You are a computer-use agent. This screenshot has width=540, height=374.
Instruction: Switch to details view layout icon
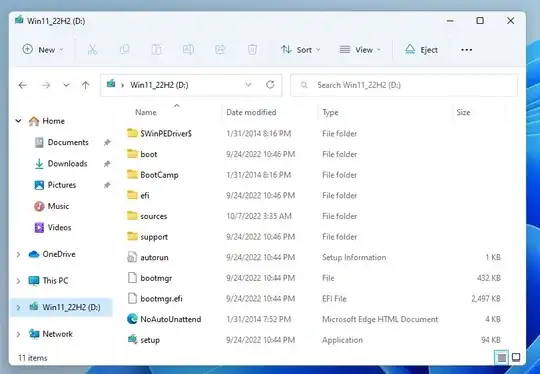coord(502,357)
